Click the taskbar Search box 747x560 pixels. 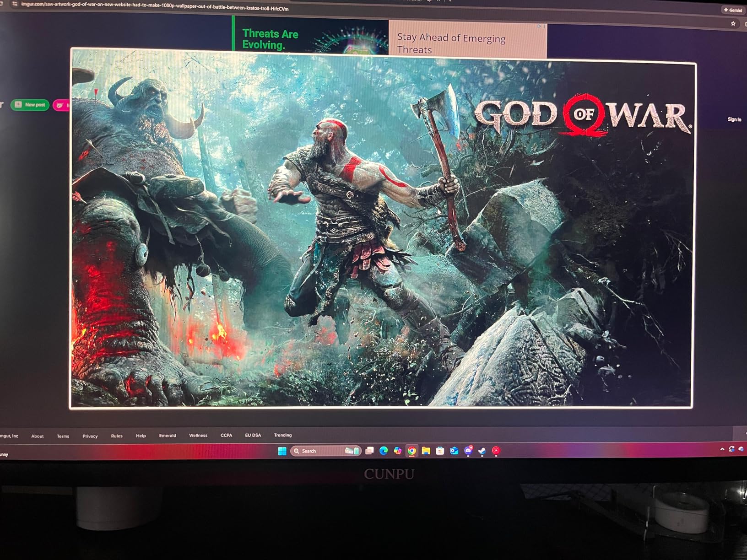(325, 451)
